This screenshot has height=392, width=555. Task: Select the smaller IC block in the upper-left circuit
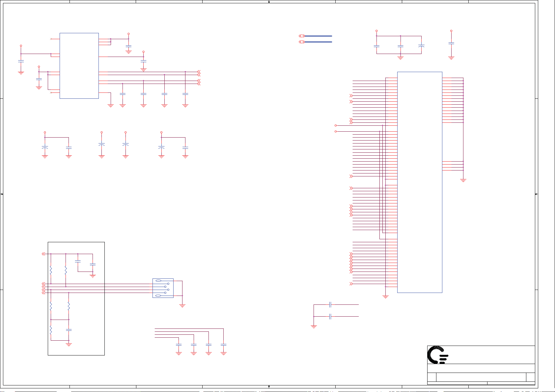coord(79,65)
